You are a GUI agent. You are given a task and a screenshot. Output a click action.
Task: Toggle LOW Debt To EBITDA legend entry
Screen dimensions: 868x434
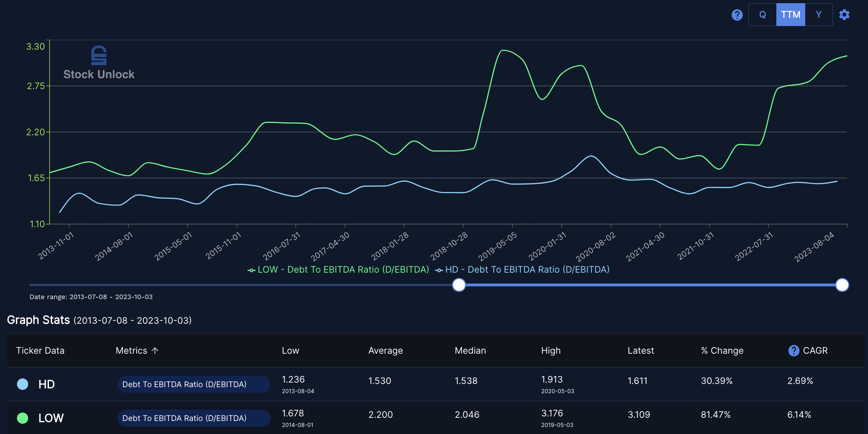338,269
